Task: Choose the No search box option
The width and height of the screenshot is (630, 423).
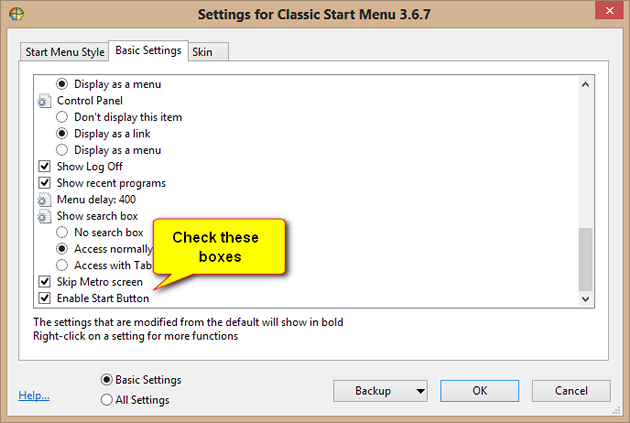Action: [x=62, y=232]
